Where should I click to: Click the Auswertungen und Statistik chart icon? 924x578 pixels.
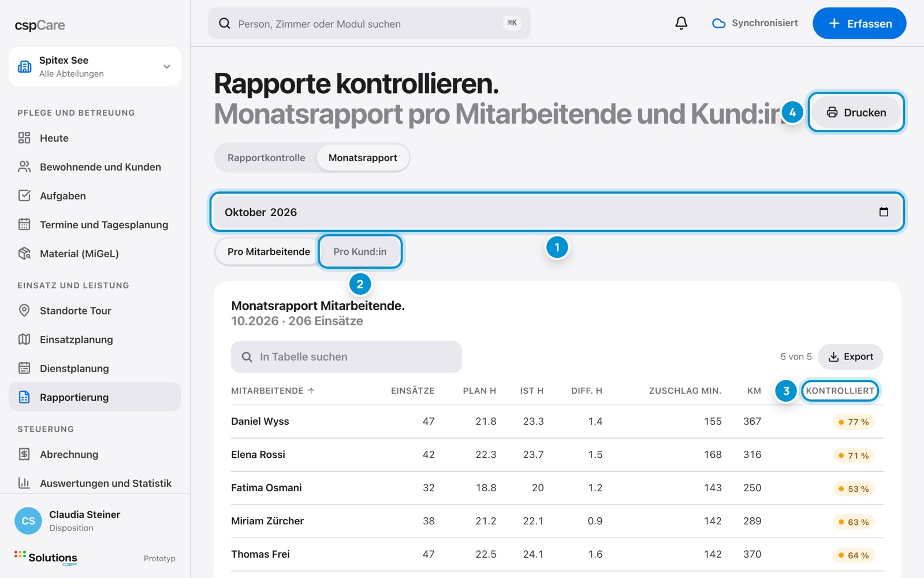[24, 483]
